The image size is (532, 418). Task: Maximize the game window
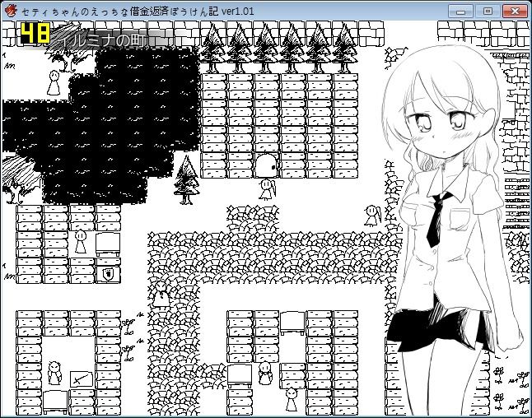[x=488, y=12]
